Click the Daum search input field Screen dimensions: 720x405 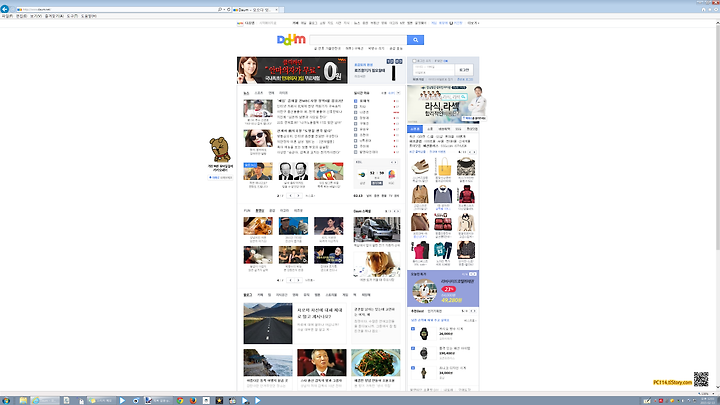tap(358, 40)
